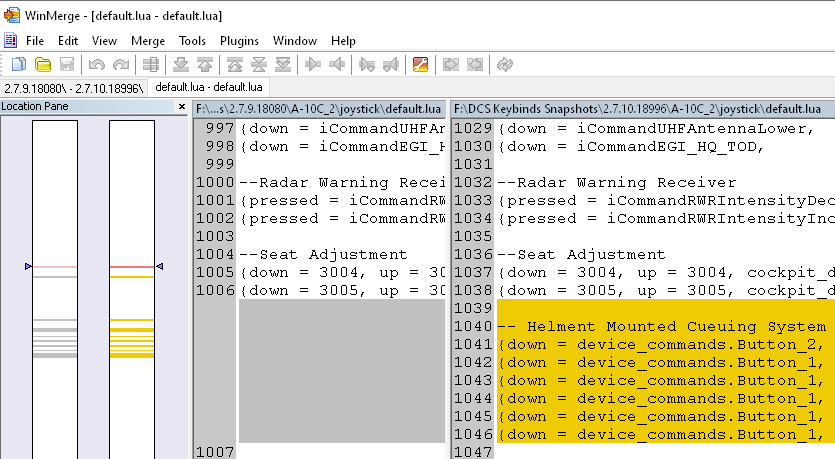The height and width of the screenshot is (459, 835).
Task: Open the Help menu
Action: click(343, 41)
